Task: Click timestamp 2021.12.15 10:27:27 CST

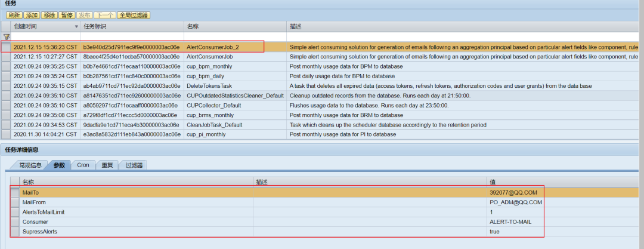Action: 45,57
